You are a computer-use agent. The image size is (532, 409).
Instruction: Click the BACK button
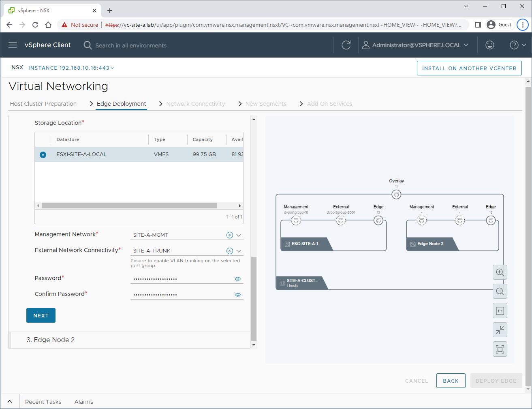pos(451,381)
